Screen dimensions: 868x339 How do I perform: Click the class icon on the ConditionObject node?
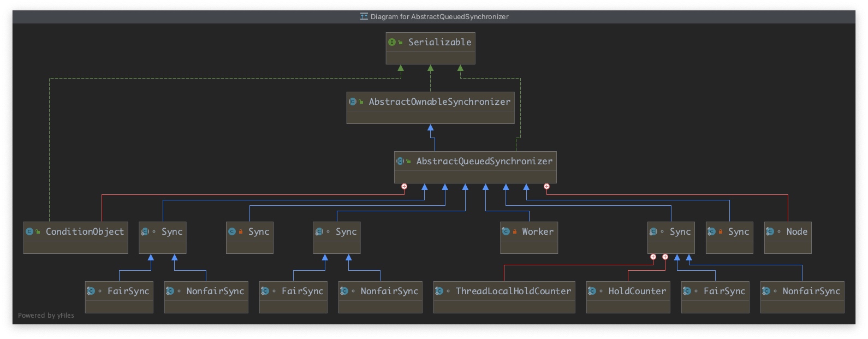pyautogui.click(x=29, y=231)
